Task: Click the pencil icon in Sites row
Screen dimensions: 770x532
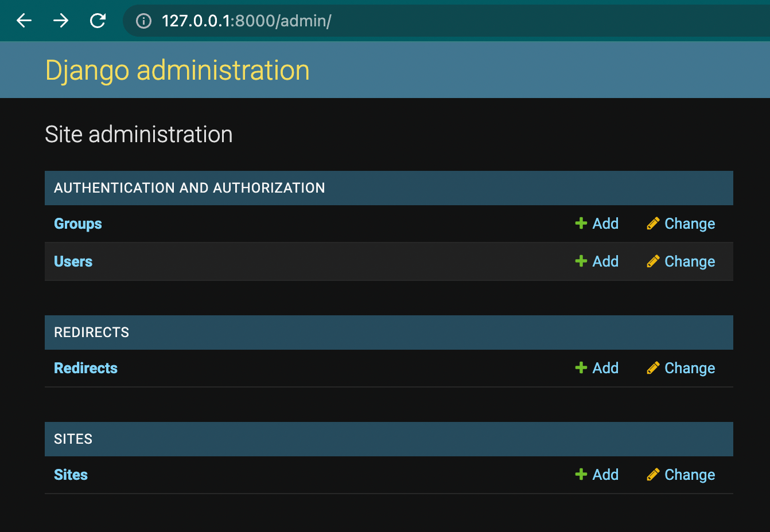Action: (x=653, y=475)
